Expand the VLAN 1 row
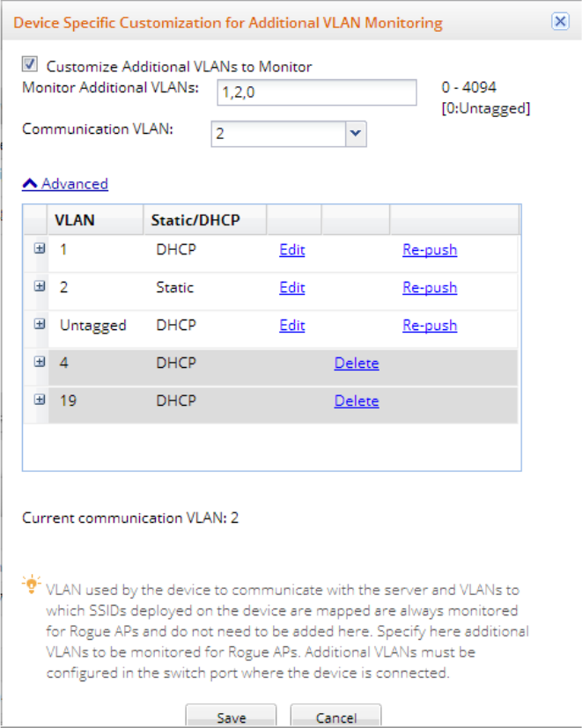The image size is (582, 728). click(x=39, y=249)
